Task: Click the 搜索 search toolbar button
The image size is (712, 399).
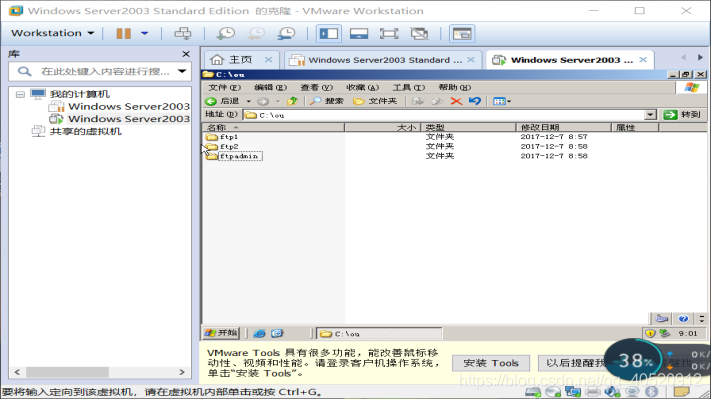Action: pyautogui.click(x=326, y=101)
